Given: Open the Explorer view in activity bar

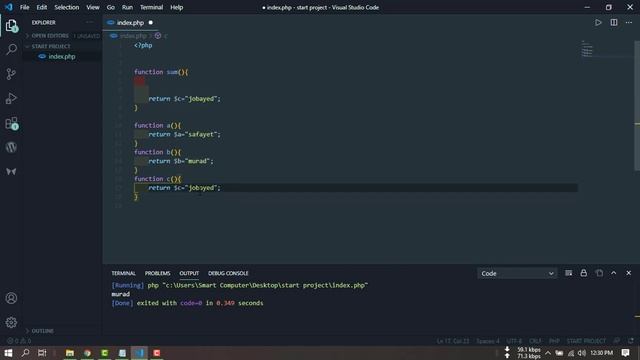Looking at the screenshot, I should coord(11,26).
